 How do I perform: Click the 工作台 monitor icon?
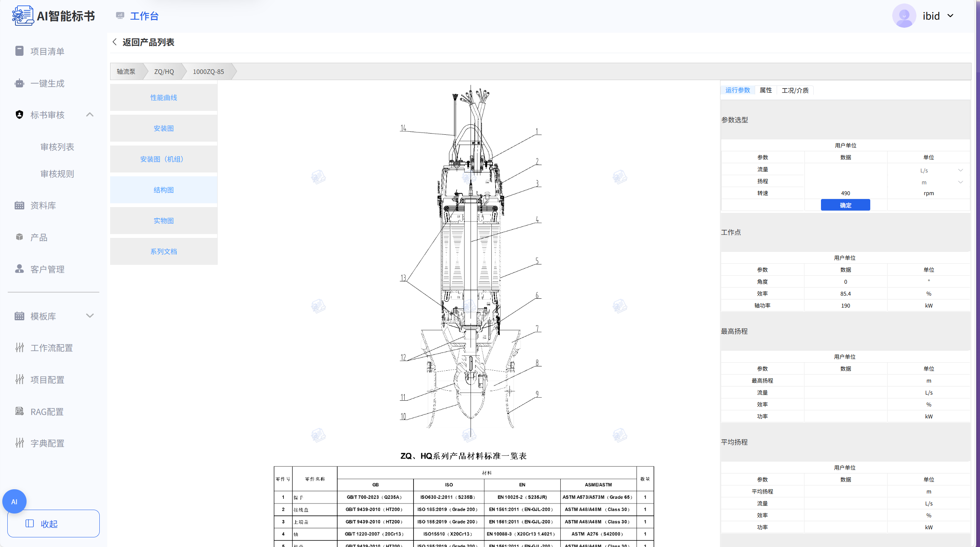120,16
